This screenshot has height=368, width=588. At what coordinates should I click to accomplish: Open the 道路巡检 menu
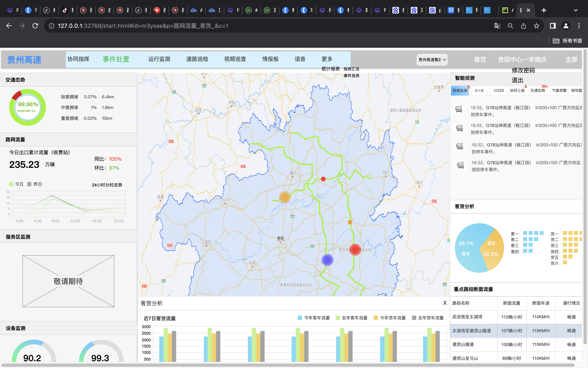pyautogui.click(x=197, y=59)
